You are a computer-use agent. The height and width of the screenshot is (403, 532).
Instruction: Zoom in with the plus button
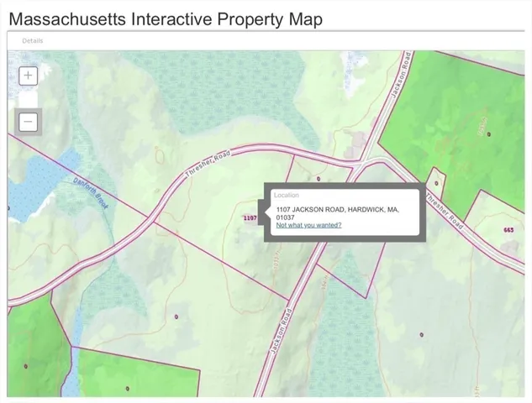(29, 75)
